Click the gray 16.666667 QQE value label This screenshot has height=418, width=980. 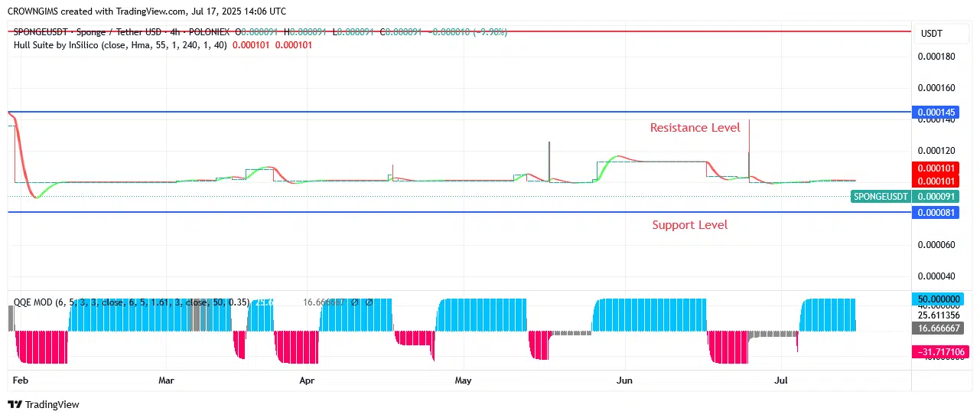938,328
